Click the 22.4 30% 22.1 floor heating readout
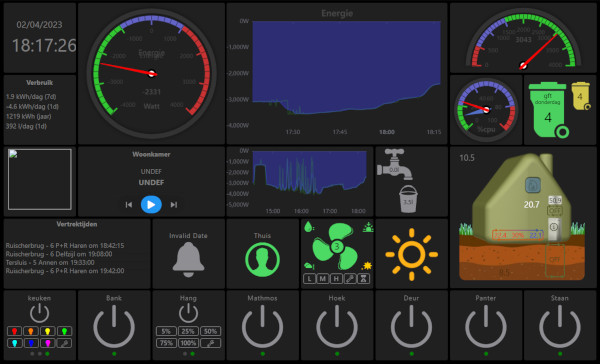Viewport: 600px width, 364px height. (x=517, y=235)
